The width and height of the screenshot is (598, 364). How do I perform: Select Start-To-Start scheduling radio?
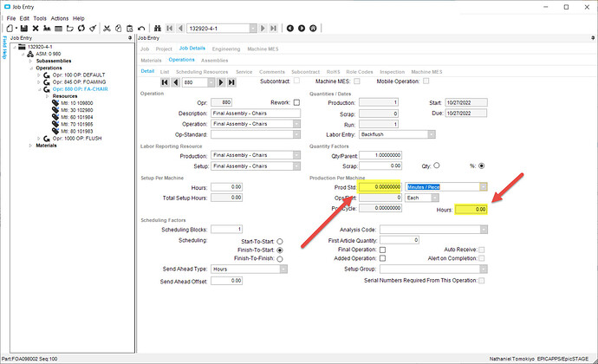point(280,241)
